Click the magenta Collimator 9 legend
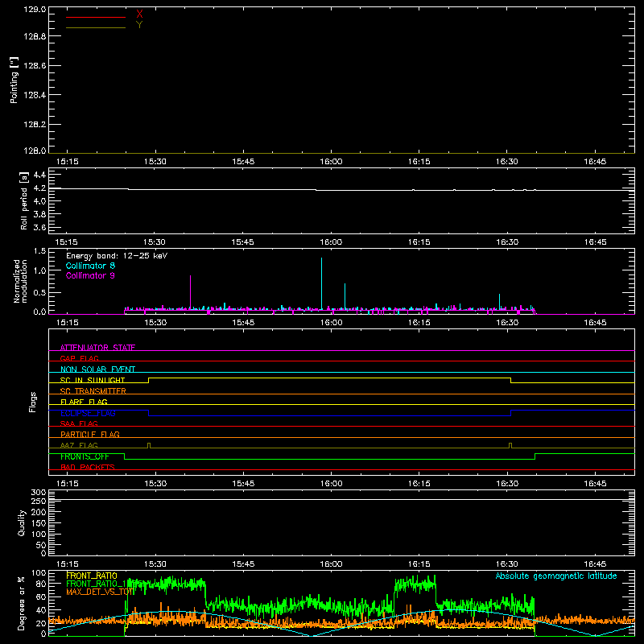The width and height of the screenshot is (644, 644). pyautogui.click(x=90, y=275)
